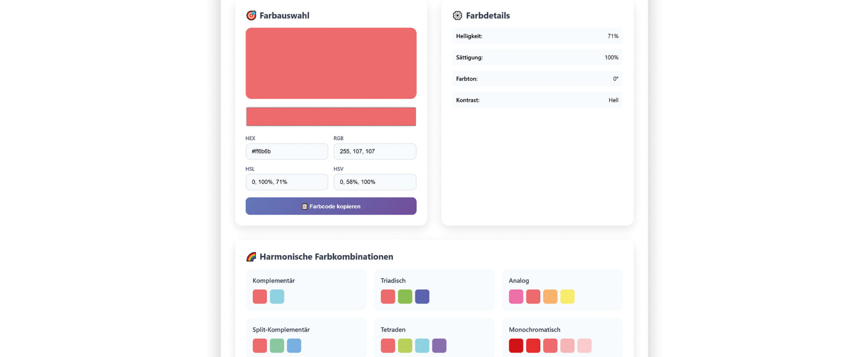Click into the HSV value field

coord(375,182)
